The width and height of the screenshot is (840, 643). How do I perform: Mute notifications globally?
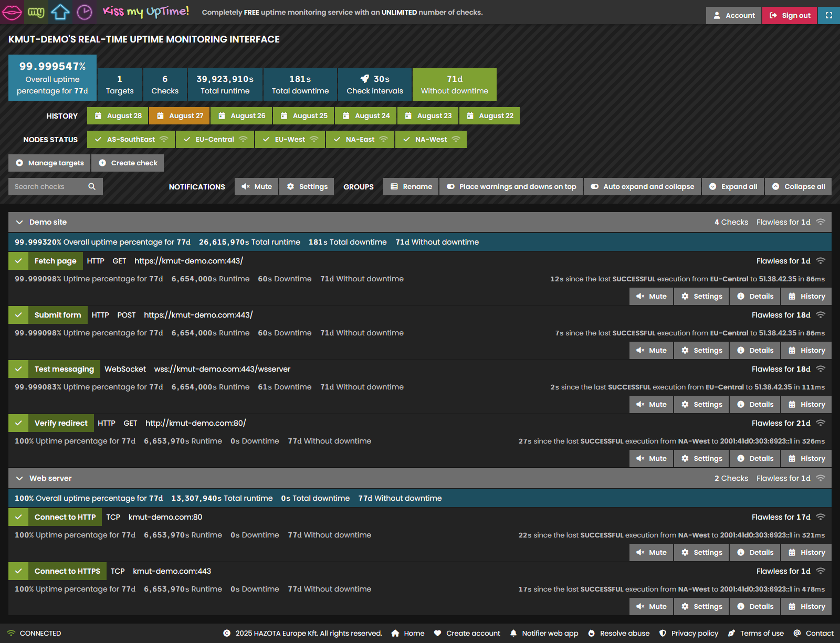point(256,186)
